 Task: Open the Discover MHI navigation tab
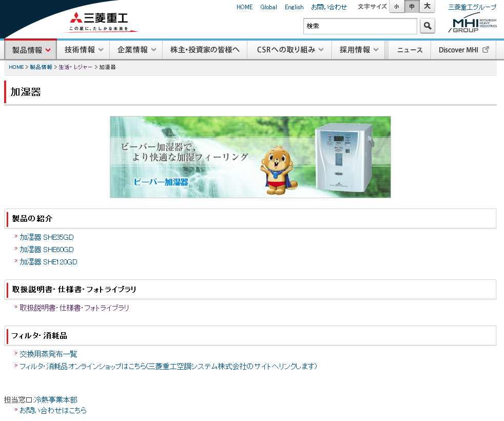click(463, 49)
